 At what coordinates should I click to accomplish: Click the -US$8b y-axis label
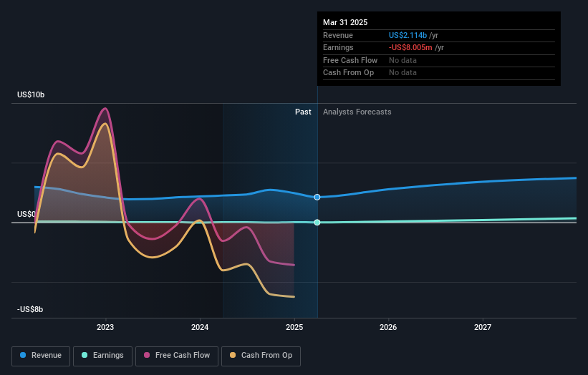point(30,309)
